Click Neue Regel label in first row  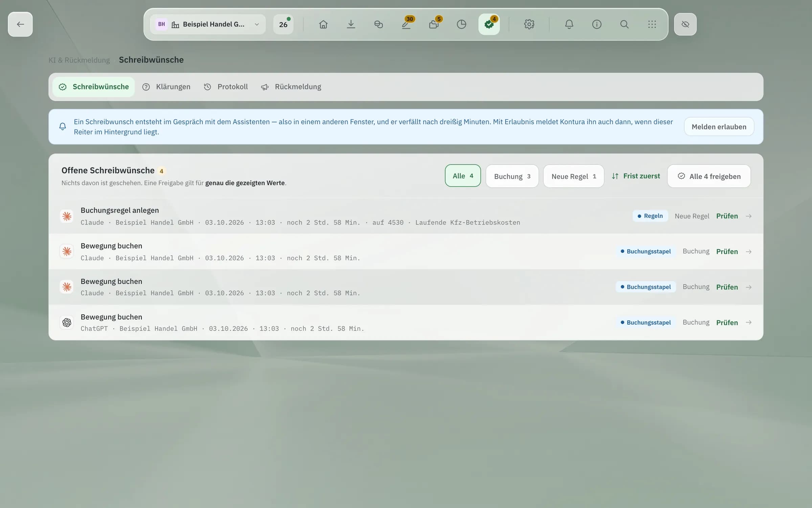692,216
